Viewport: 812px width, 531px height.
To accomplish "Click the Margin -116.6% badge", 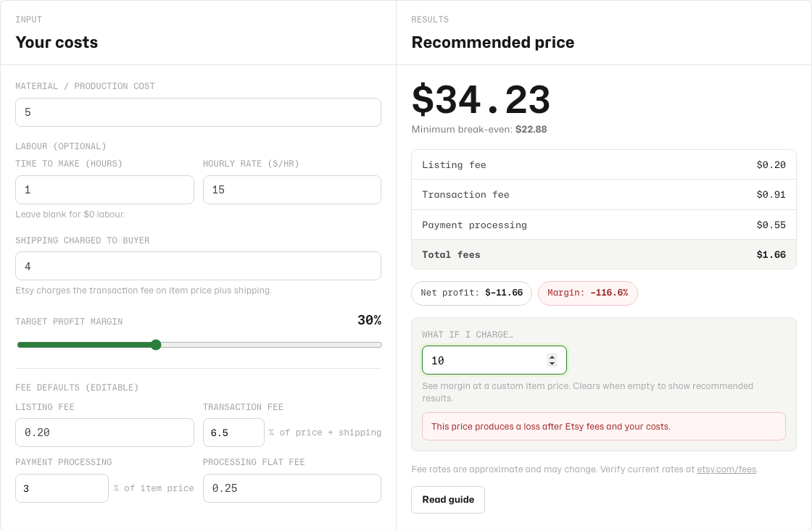I will pos(588,293).
